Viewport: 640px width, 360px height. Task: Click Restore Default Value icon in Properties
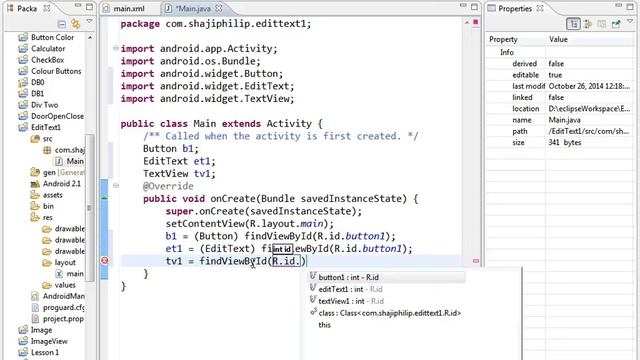pos(602,24)
